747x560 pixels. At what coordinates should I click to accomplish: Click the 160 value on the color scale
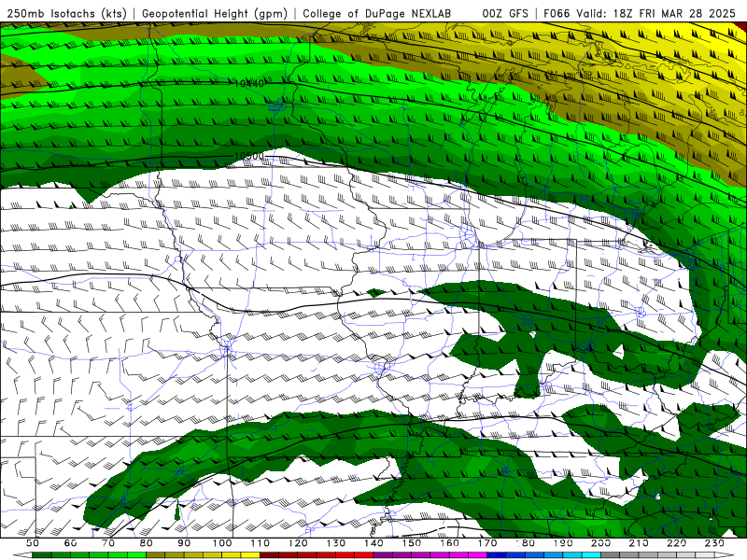[449, 543]
